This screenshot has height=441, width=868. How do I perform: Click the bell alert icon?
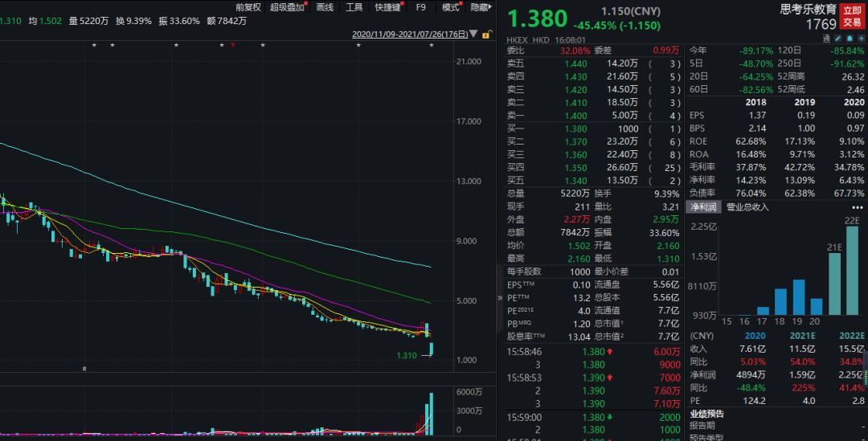(849, 38)
